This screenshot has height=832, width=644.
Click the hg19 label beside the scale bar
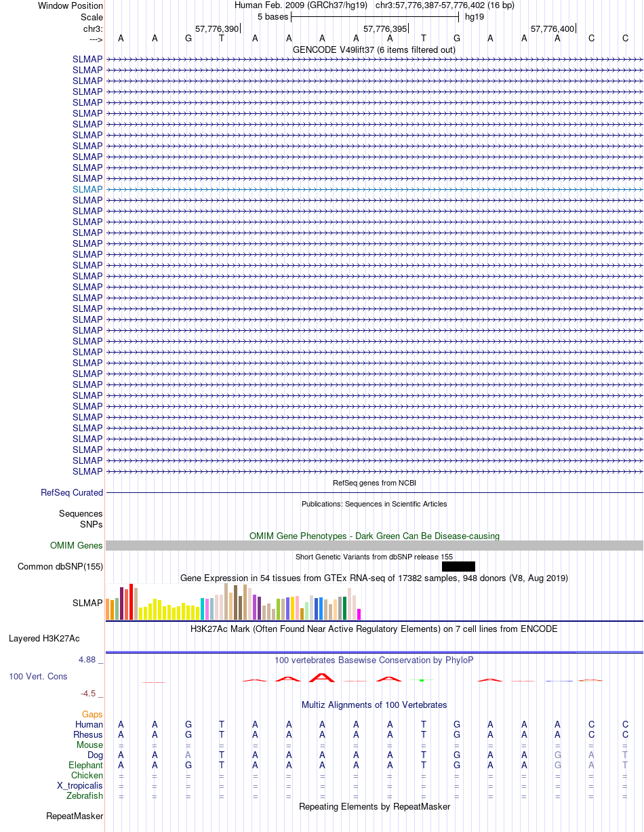(x=474, y=16)
